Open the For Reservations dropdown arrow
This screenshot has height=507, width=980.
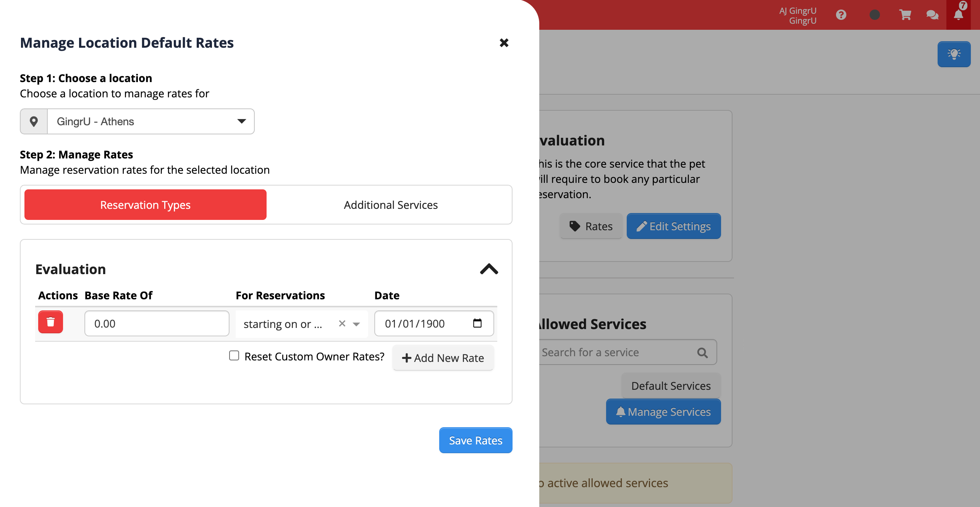pyautogui.click(x=356, y=324)
